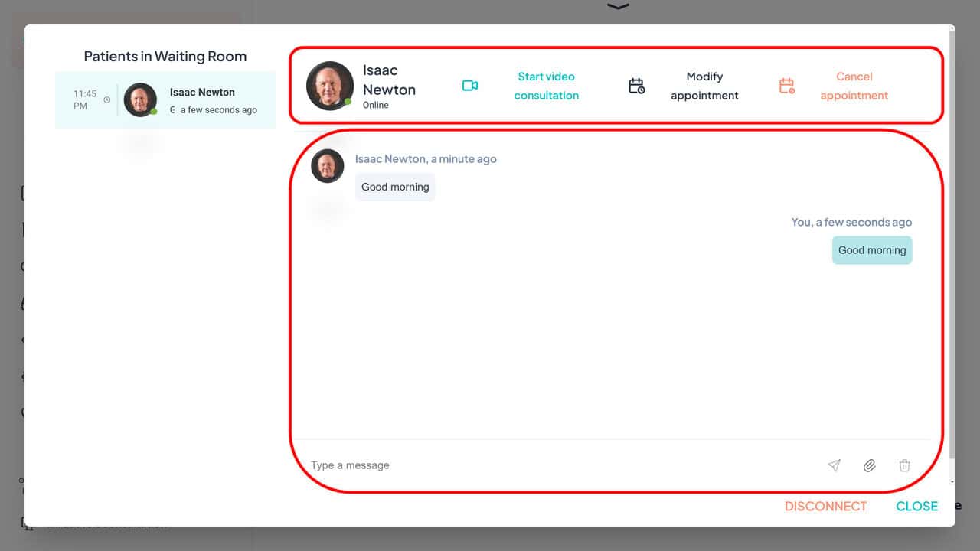The image size is (980, 551).
Task: Click the video camera icon
Action: (470, 86)
